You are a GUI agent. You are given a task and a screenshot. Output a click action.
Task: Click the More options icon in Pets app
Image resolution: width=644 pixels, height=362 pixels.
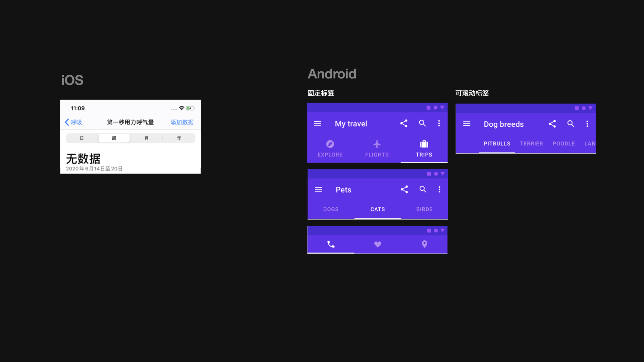click(x=440, y=189)
